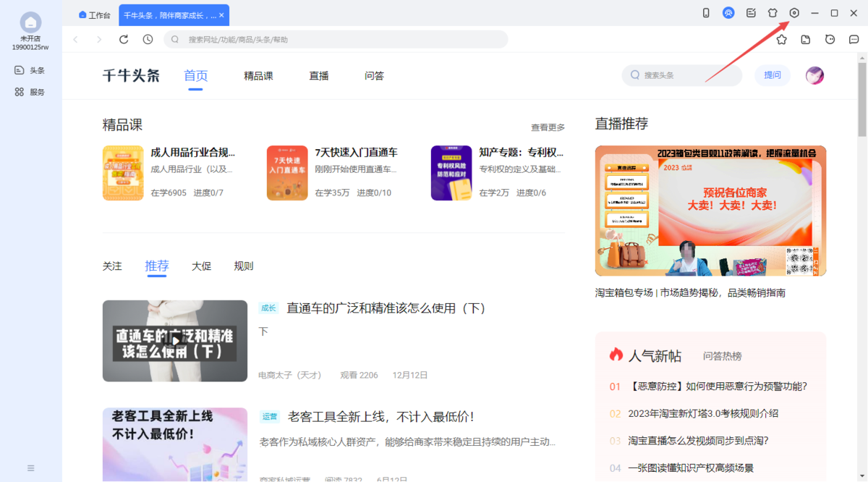Click the 运营 tag label
Screen dimensions: 868x482
[x=269, y=417]
